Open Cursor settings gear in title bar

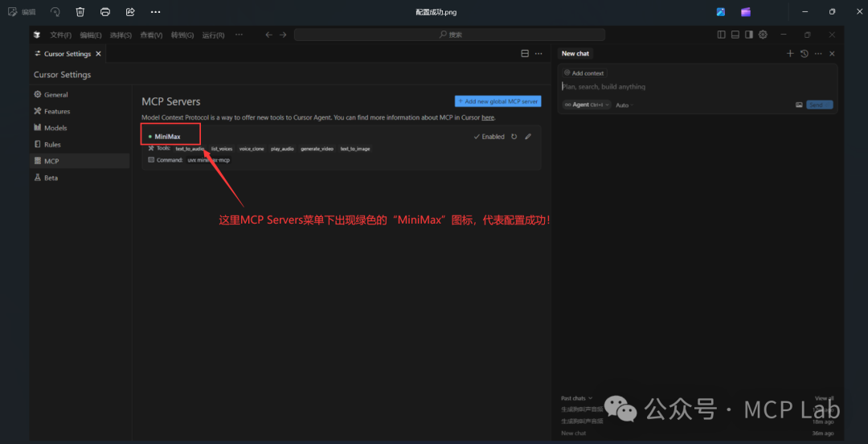[x=763, y=35]
